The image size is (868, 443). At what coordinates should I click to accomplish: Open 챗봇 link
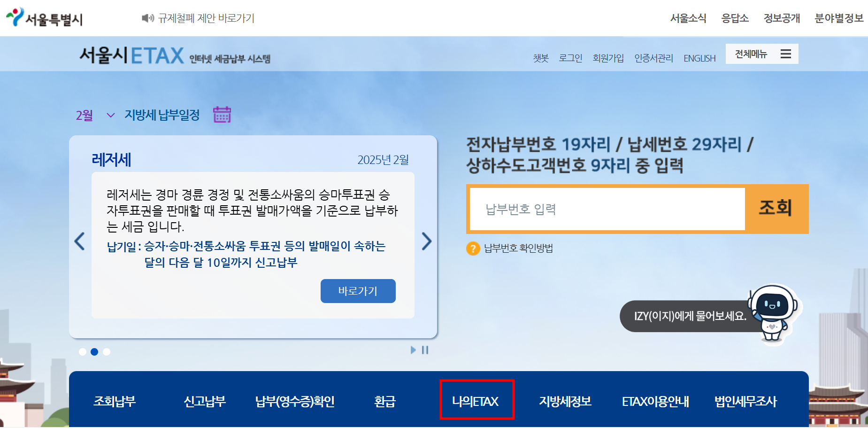541,58
